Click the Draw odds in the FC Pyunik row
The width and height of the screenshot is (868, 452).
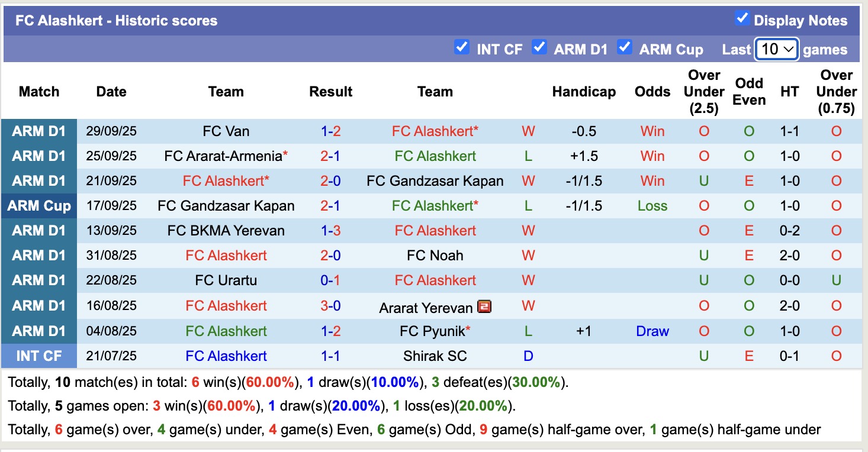tap(652, 331)
